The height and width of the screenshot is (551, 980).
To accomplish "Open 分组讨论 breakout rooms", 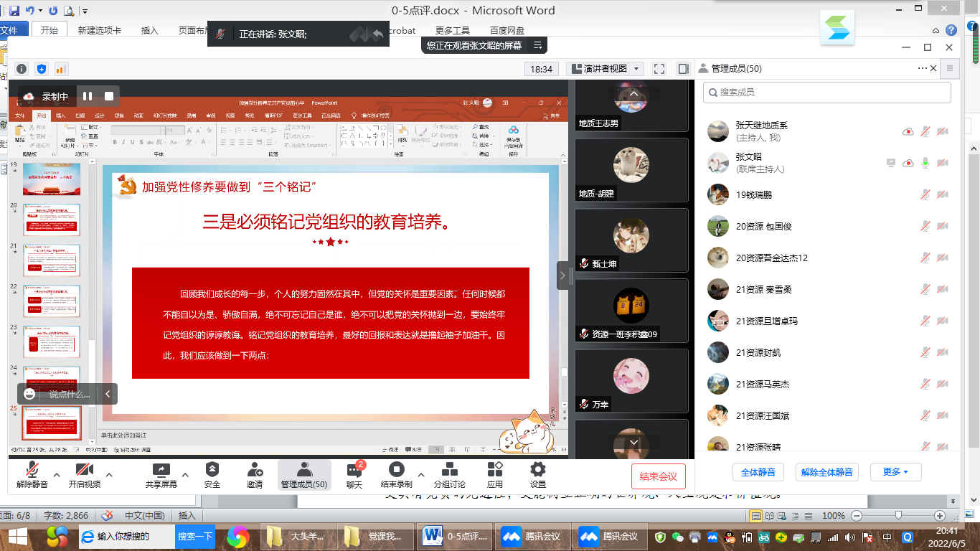I will click(450, 474).
